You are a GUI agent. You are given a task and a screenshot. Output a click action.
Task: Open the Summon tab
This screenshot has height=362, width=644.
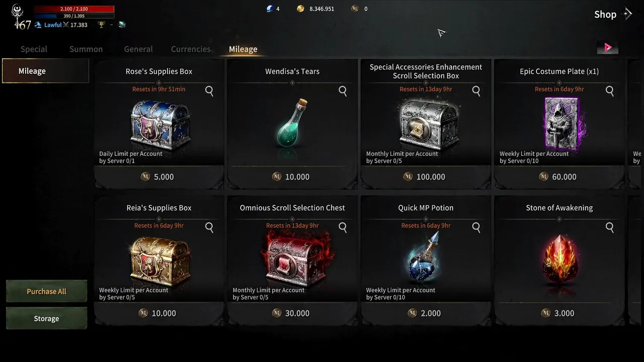[86, 49]
